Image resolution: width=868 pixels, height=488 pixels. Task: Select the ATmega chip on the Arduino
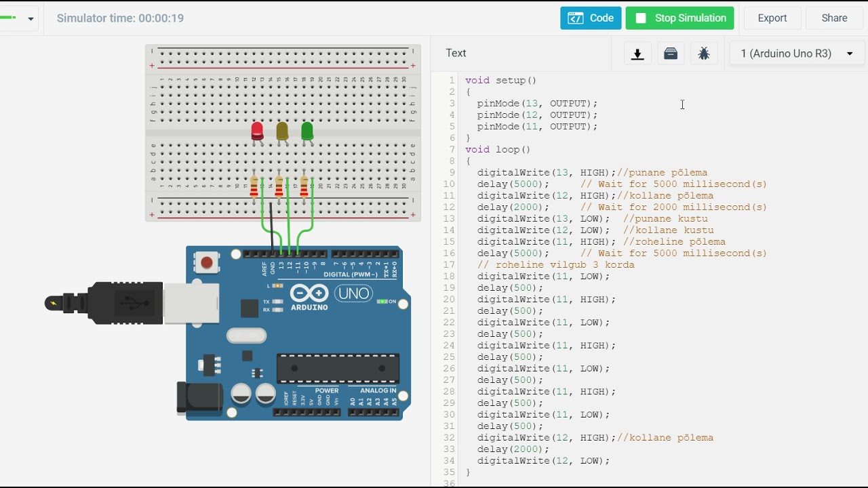point(338,368)
